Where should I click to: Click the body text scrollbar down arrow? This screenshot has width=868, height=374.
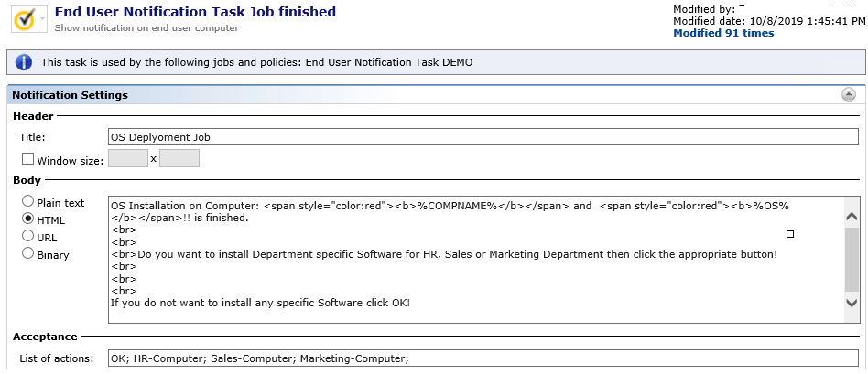pos(851,304)
